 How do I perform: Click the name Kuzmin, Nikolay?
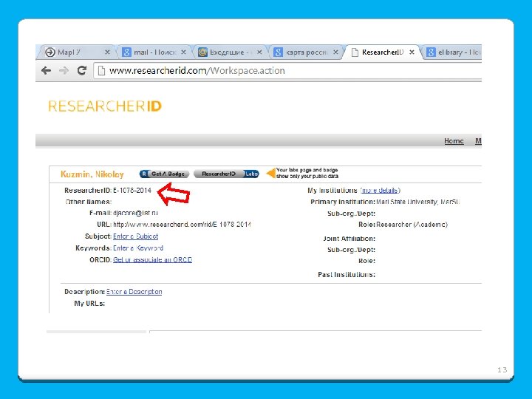pos(92,174)
